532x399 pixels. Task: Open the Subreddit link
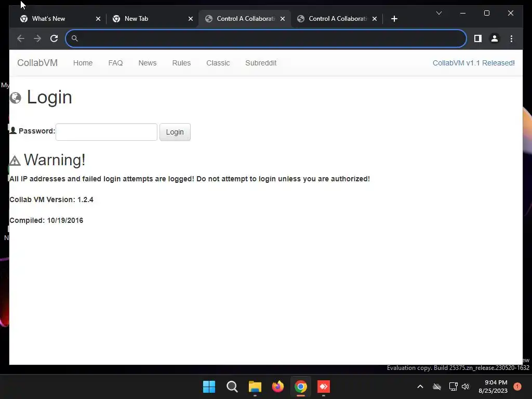click(261, 63)
